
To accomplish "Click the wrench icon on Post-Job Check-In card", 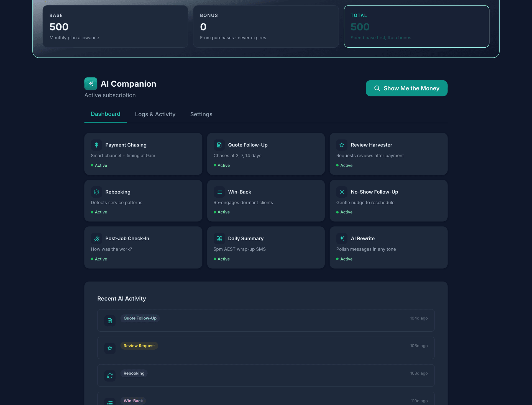I will coord(96,238).
